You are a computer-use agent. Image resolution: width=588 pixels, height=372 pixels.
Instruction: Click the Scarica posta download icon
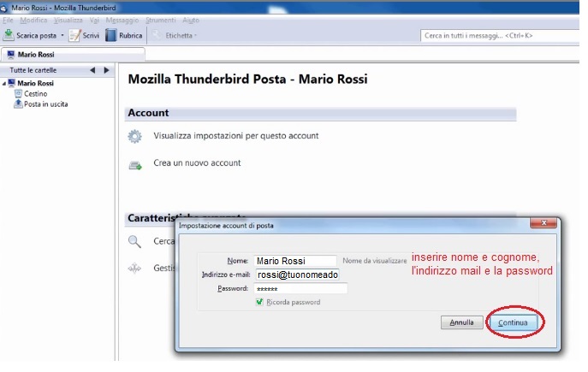pos(9,35)
